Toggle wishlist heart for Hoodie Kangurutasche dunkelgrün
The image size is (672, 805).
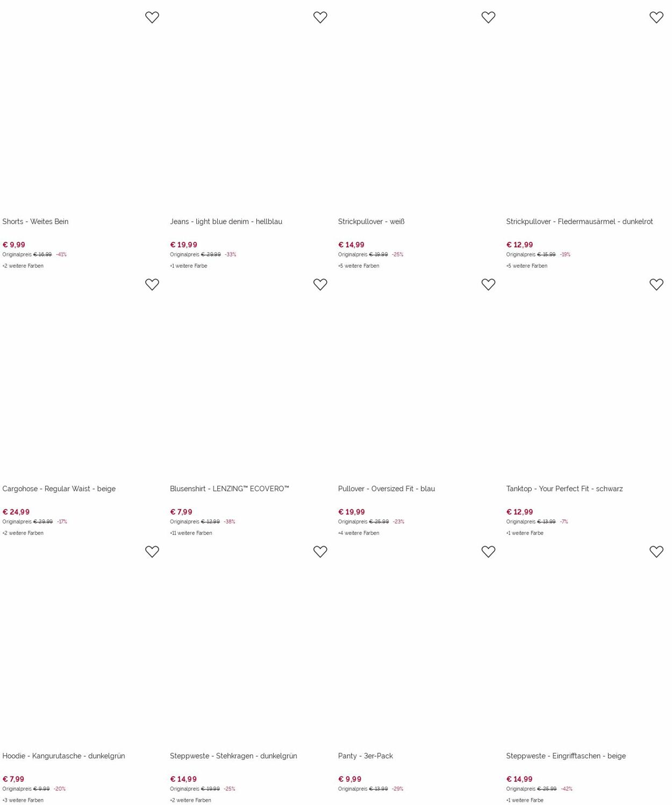[x=152, y=551]
